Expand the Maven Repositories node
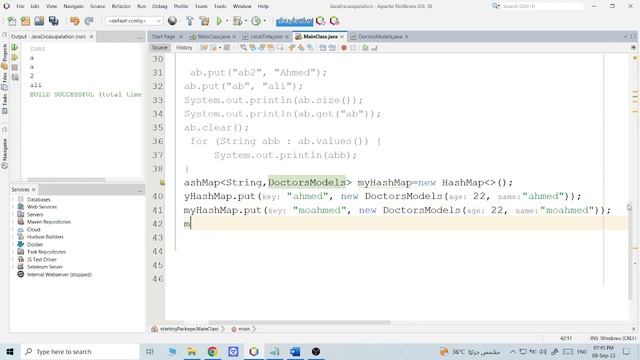This screenshot has width=640, height=360. (x=13, y=222)
